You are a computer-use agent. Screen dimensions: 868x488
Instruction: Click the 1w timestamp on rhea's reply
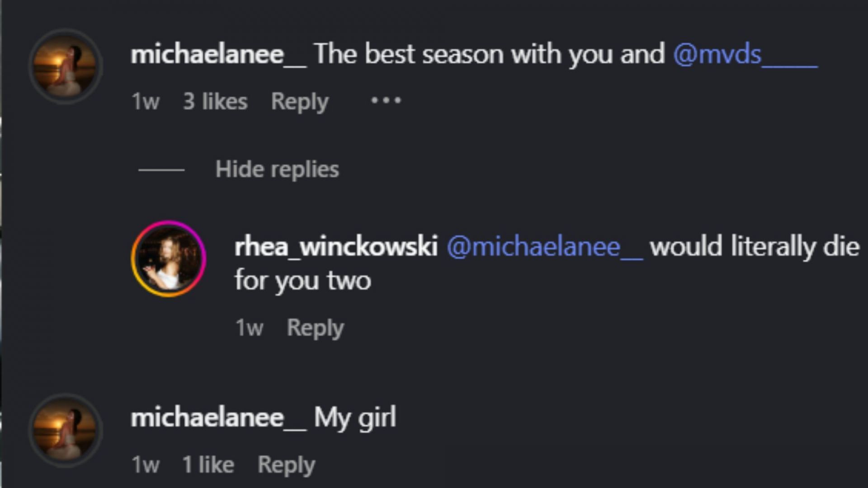tap(249, 328)
